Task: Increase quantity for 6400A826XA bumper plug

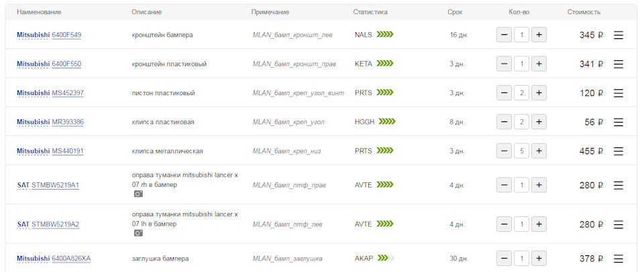Action: pos(539,259)
